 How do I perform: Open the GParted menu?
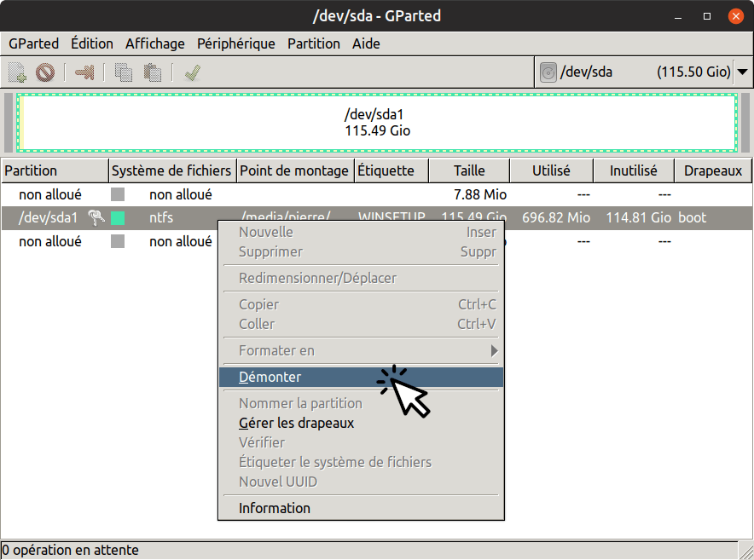pos(33,43)
